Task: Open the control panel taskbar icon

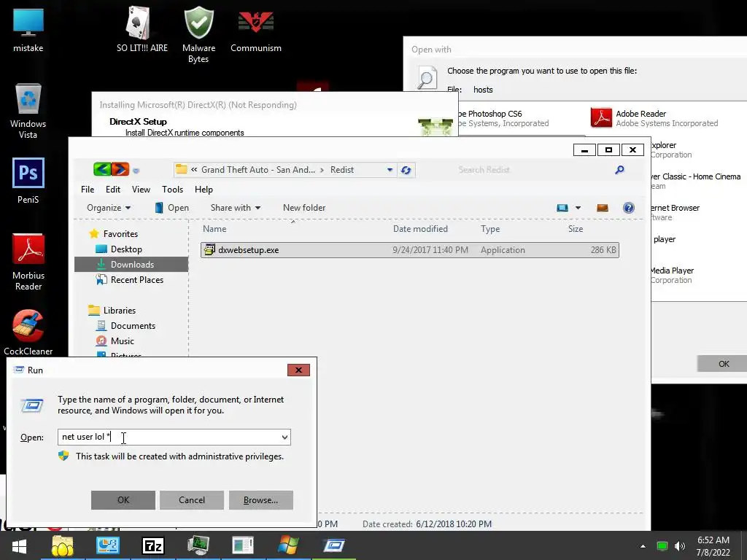Action: (108, 545)
